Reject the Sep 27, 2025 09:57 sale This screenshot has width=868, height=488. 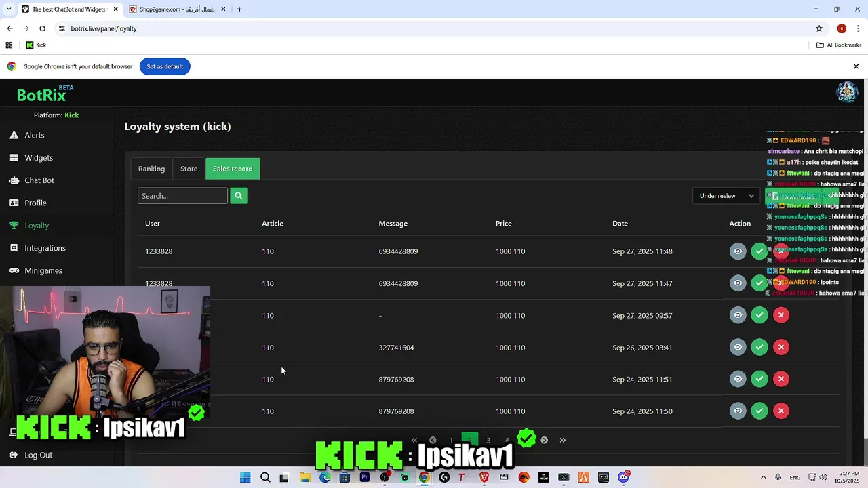781,315
